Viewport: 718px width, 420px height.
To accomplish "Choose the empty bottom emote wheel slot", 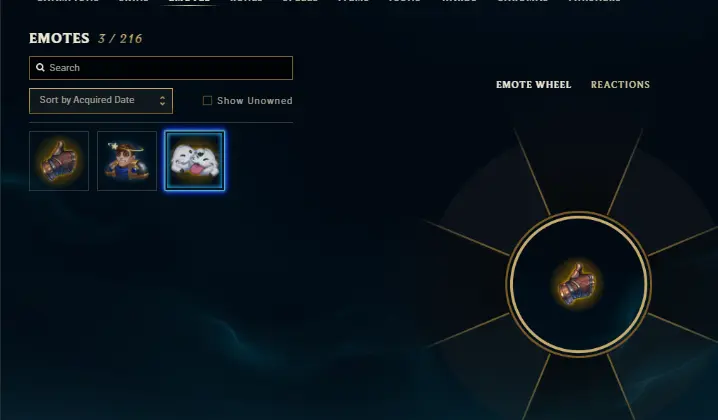I will [578, 392].
